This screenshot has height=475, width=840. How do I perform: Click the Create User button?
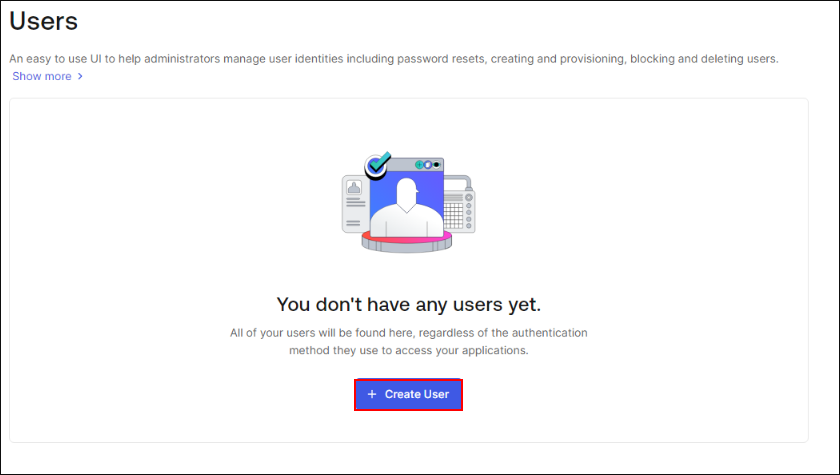pos(408,394)
